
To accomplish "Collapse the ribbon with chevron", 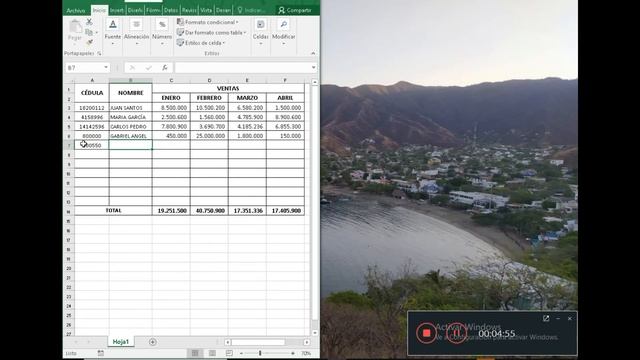I will tap(313, 53).
